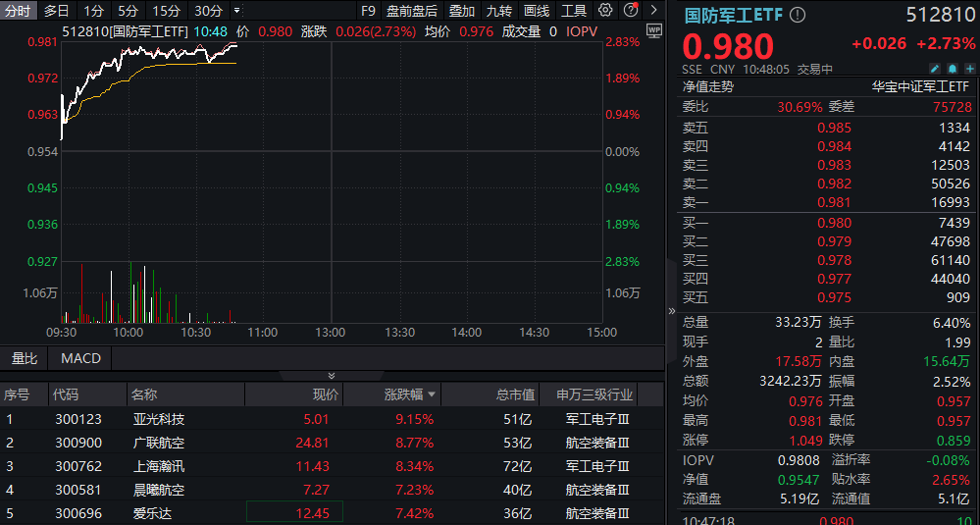Toggle 叠加 overlay option
Image resolution: width=980 pixels, height=525 pixels.
point(462,11)
